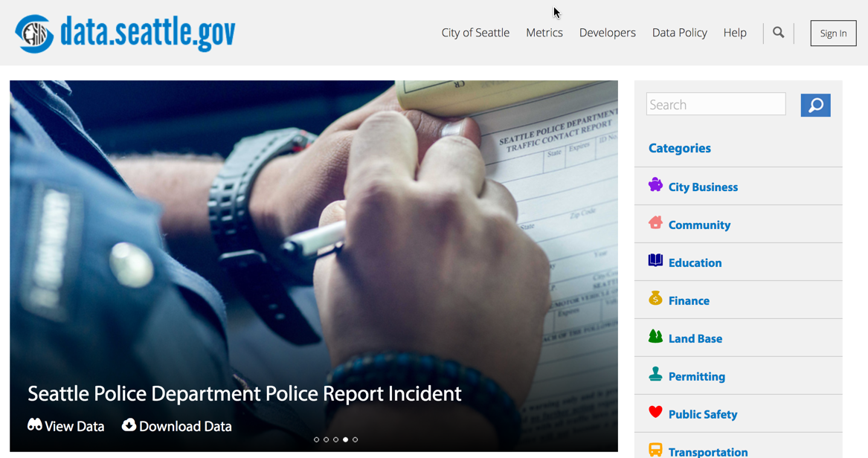This screenshot has width=868, height=458.
Task: Click the City Business piggy bank icon
Action: [x=655, y=184]
